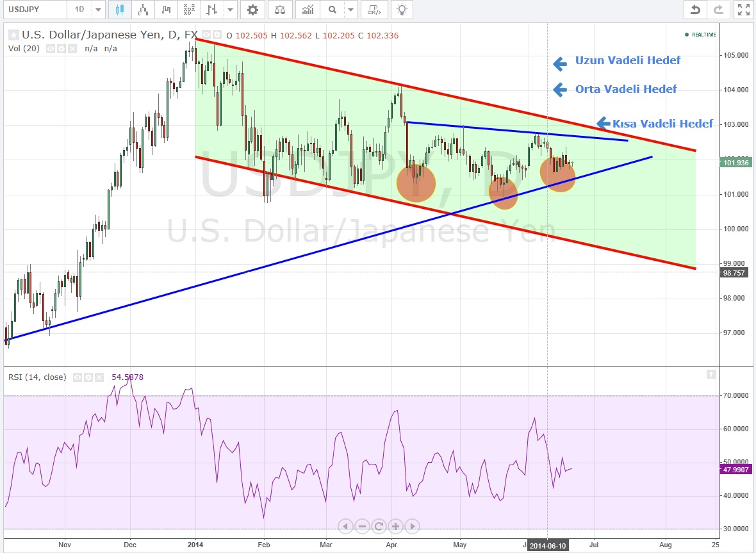Hide the RSI indicator using eye icon
The height and width of the screenshot is (553, 756).
click(x=77, y=377)
